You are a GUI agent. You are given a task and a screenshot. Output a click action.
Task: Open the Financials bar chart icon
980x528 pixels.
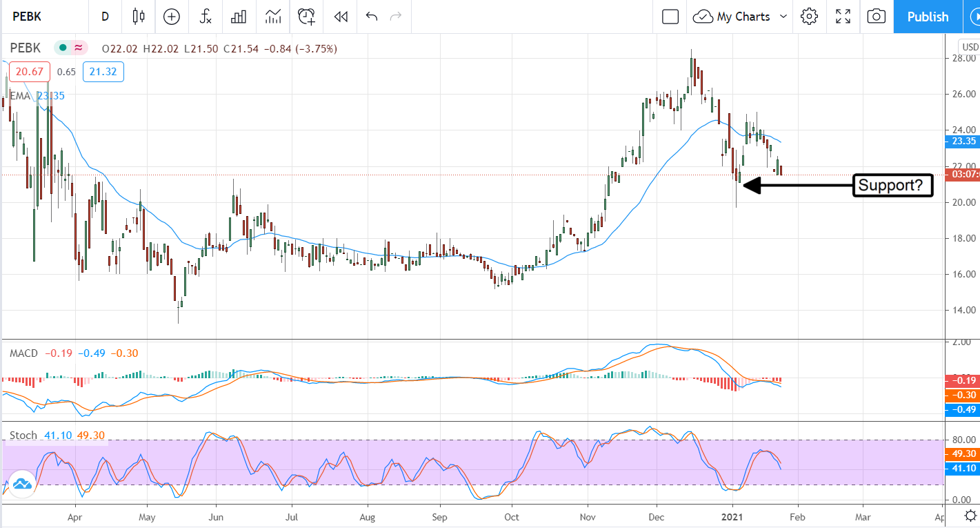(x=239, y=17)
